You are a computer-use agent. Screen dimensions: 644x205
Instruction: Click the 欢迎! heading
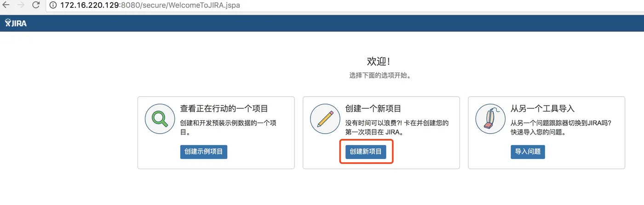(x=379, y=62)
